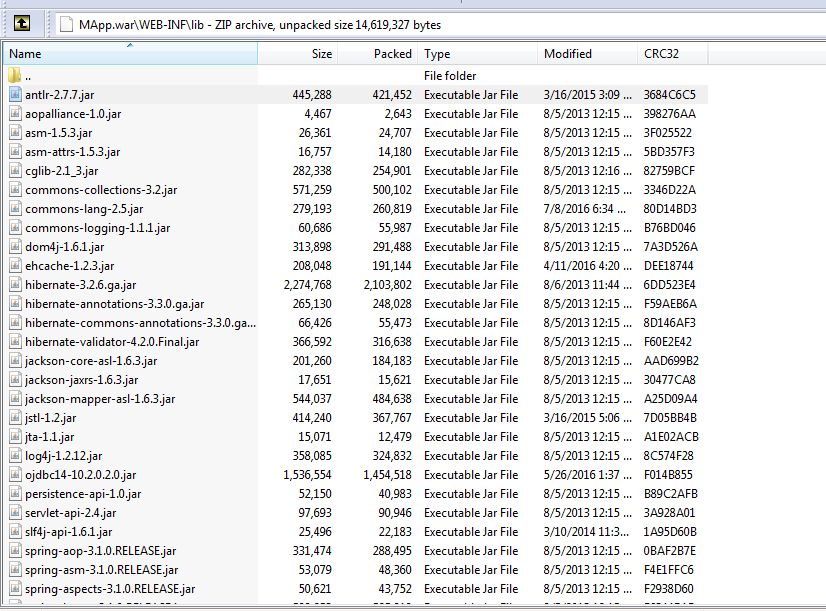Sort by the CRC32 column header

673,54
